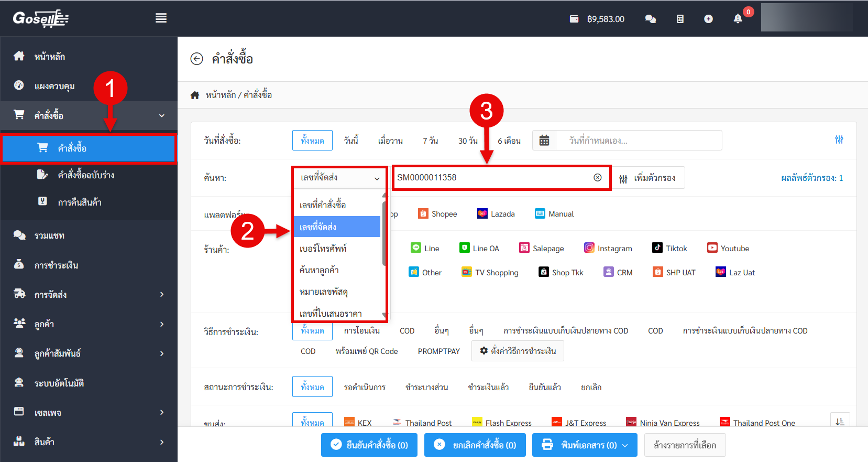Click the back arrow beside page title
This screenshot has width=868, height=462.
tap(196, 59)
